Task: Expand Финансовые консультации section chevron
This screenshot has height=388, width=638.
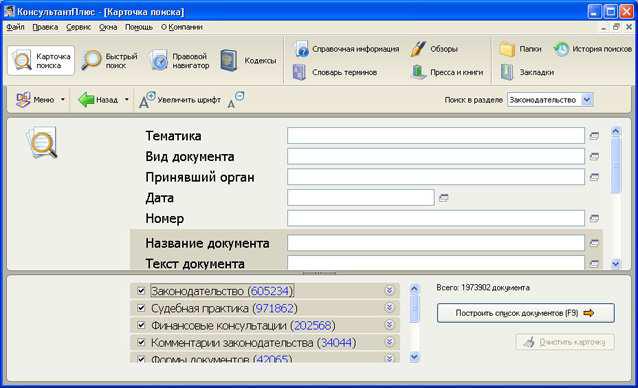Action: click(389, 325)
